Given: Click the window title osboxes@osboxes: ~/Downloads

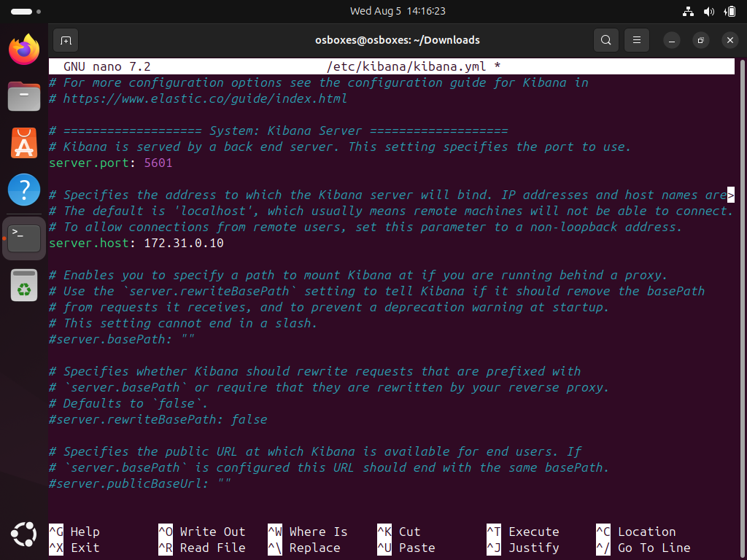Looking at the screenshot, I should [x=398, y=41].
